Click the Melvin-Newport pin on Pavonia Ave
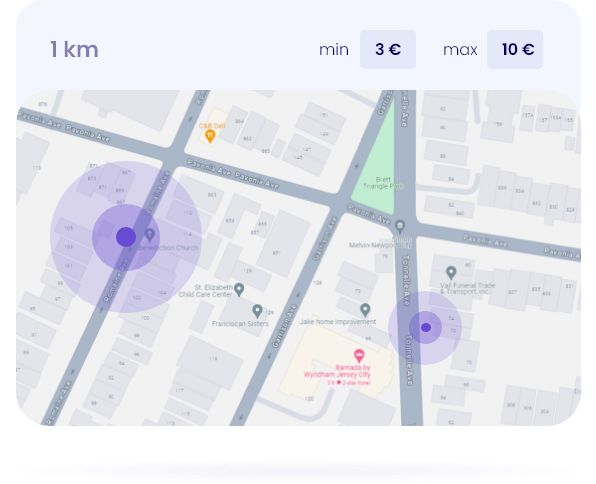 coord(399,227)
